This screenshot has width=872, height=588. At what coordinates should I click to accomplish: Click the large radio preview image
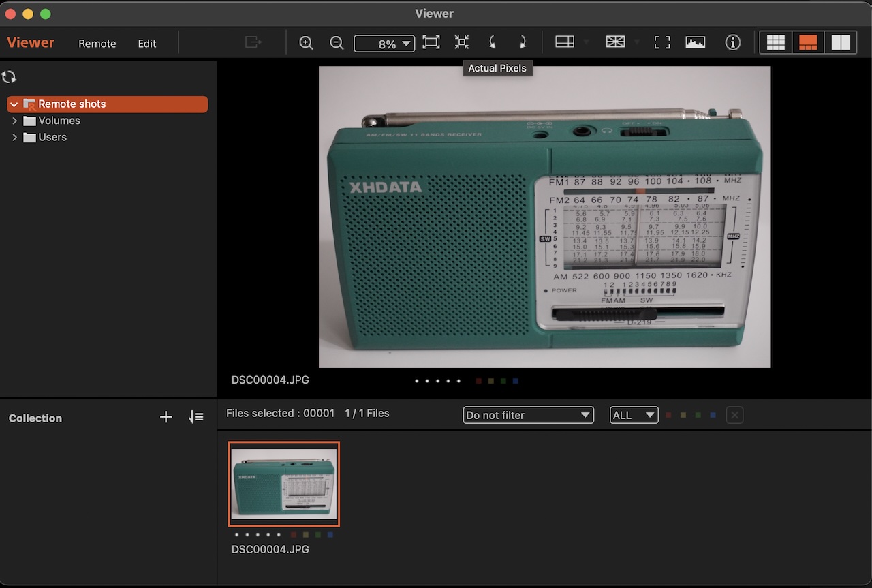click(544, 217)
